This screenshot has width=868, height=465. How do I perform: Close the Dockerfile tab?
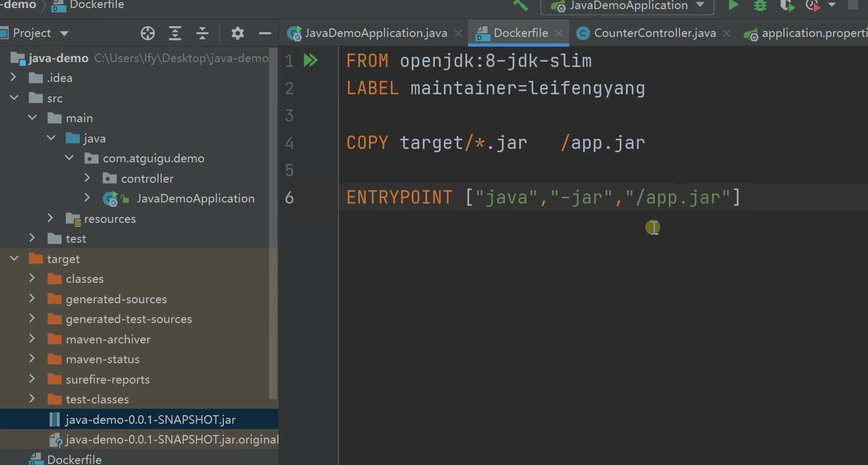point(559,33)
